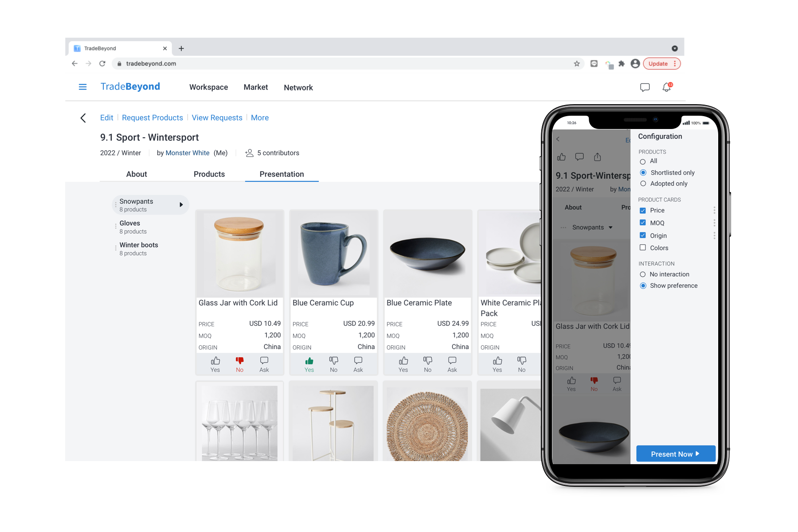This screenshot has height=532, width=798.
Task: Uncheck the Price checkbox
Action: 643,210
